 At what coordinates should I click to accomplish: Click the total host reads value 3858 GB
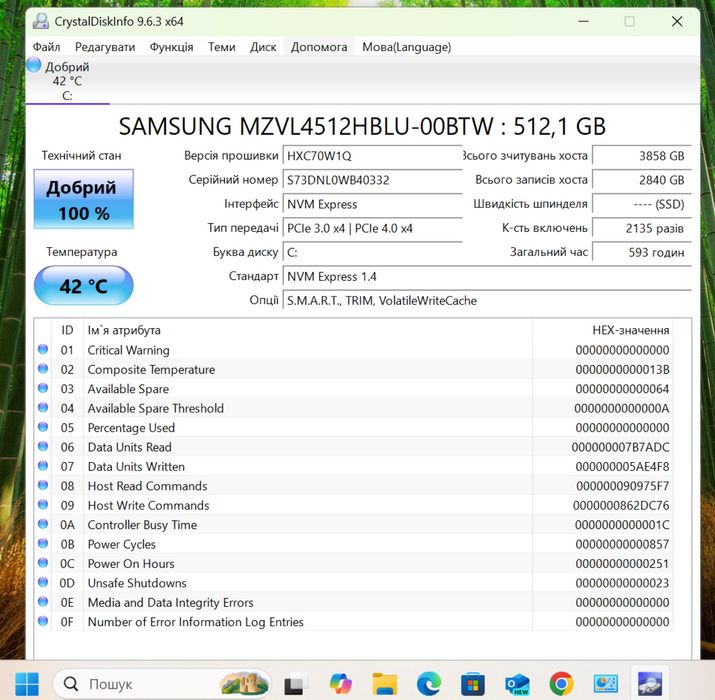tap(642, 156)
